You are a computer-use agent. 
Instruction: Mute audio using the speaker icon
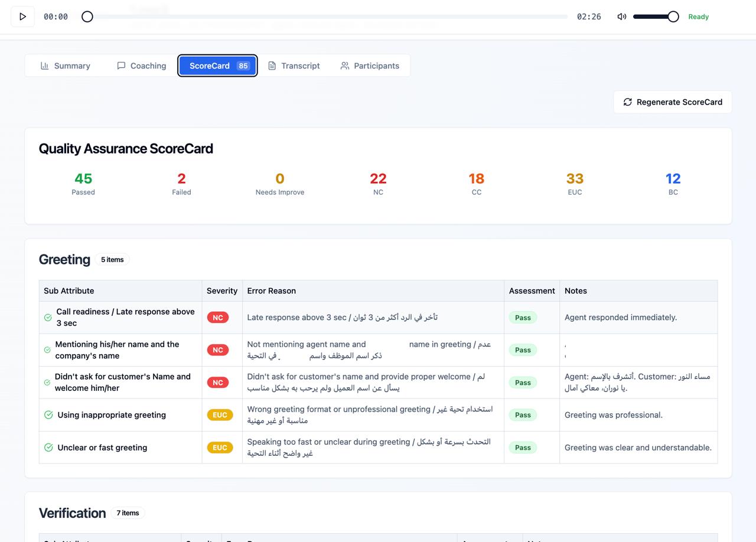tap(621, 17)
